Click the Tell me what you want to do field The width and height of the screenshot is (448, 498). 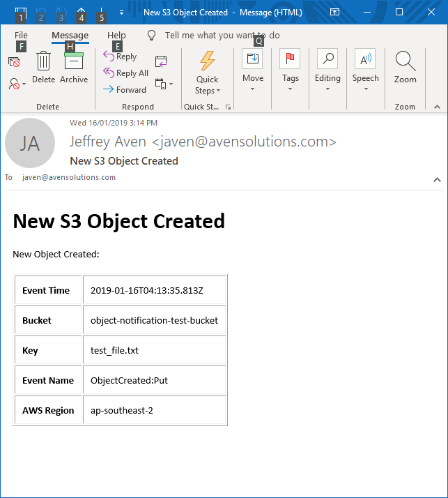tap(222, 36)
